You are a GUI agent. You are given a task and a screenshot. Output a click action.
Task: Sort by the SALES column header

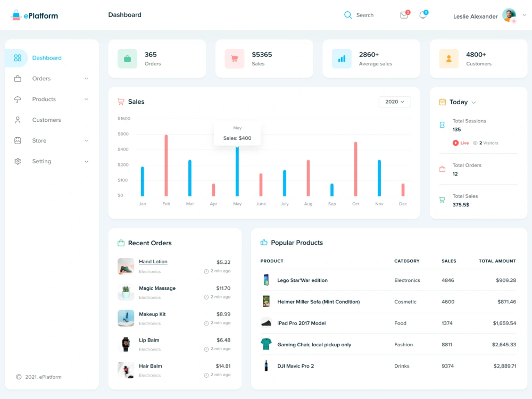pyautogui.click(x=449, y=261)
